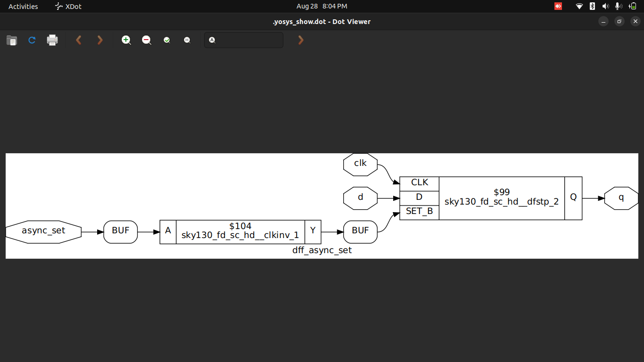Click the clock showing Aug 28
The image size is (644, 362).
pos(322,6)
